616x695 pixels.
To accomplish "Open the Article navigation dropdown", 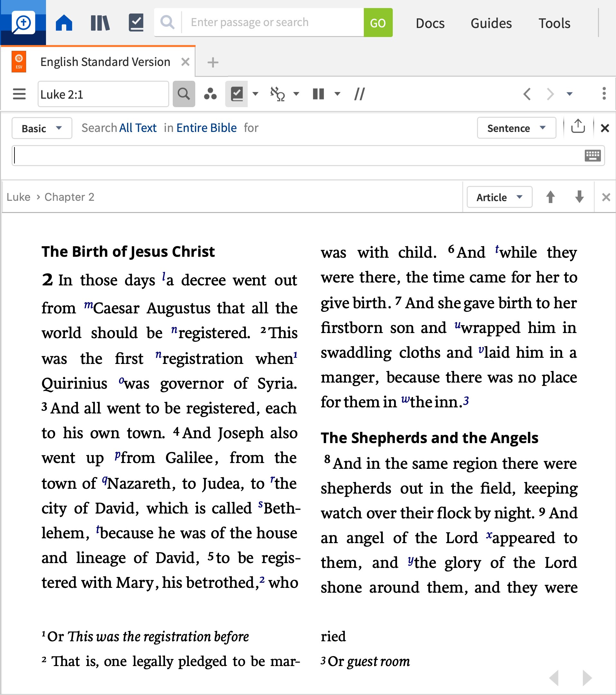I will tap(500, 197).
